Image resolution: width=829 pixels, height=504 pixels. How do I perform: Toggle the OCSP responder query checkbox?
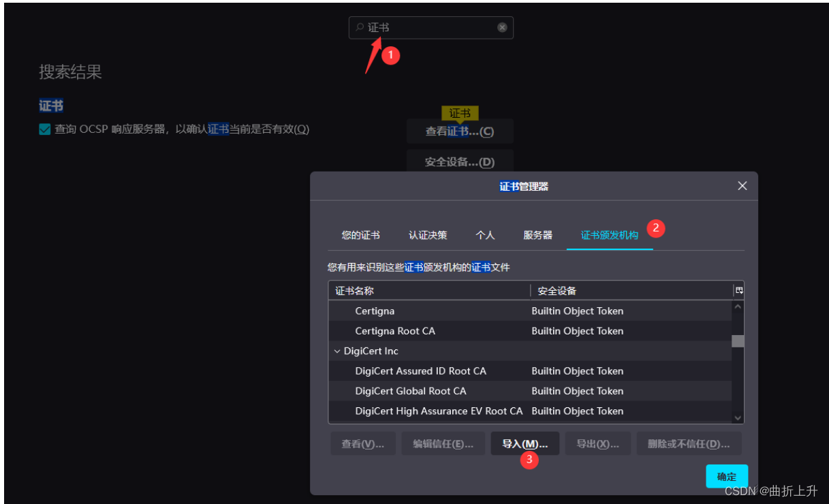click(x=45, y=129)
